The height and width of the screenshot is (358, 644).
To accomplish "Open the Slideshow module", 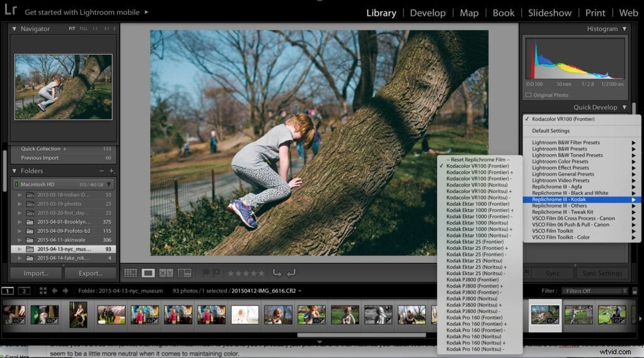I will 550,13.
